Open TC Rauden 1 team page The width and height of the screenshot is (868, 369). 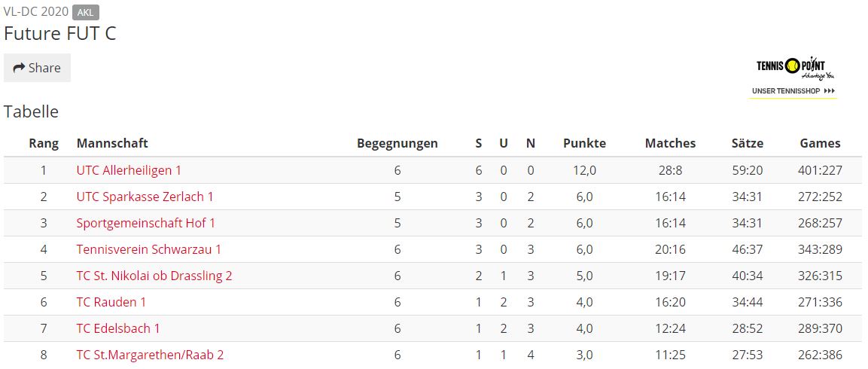pyautogui.click(x=111, y=302)
